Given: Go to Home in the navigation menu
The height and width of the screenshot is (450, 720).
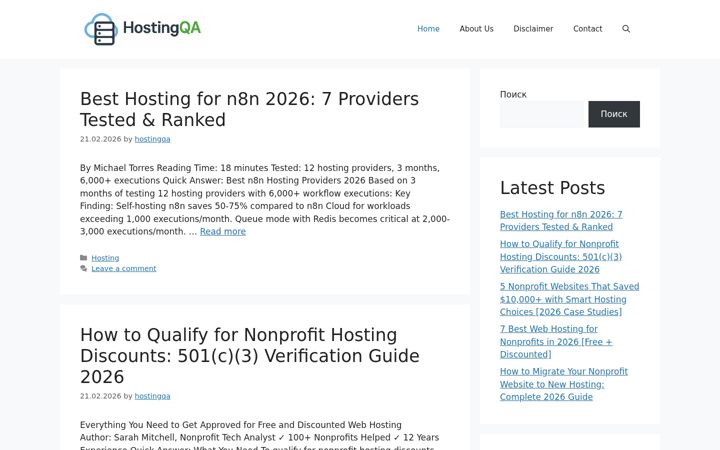Looking at the screenshot, I should [428, 29].
